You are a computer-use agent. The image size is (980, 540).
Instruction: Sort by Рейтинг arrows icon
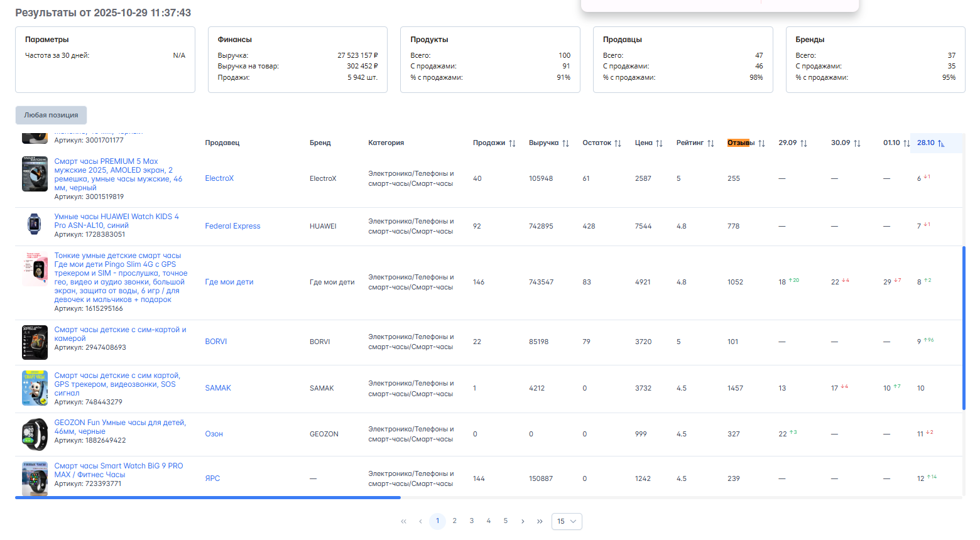[x=710, y=143]
